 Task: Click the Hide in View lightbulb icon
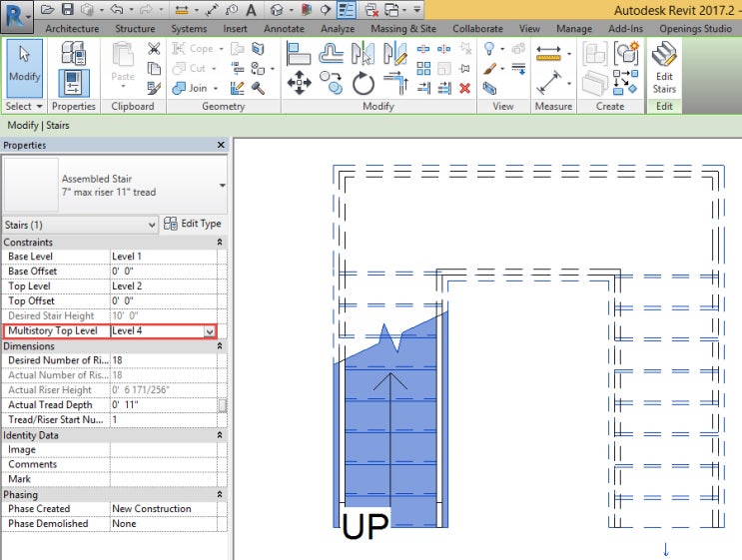coord(489,48)
